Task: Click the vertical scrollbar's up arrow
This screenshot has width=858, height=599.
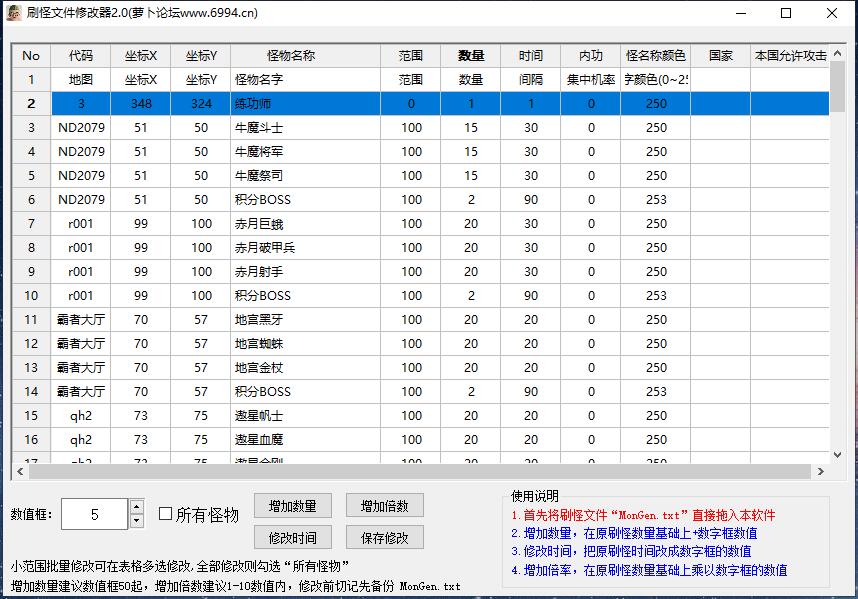Action: pyautogui.click(x=837, y=53)
